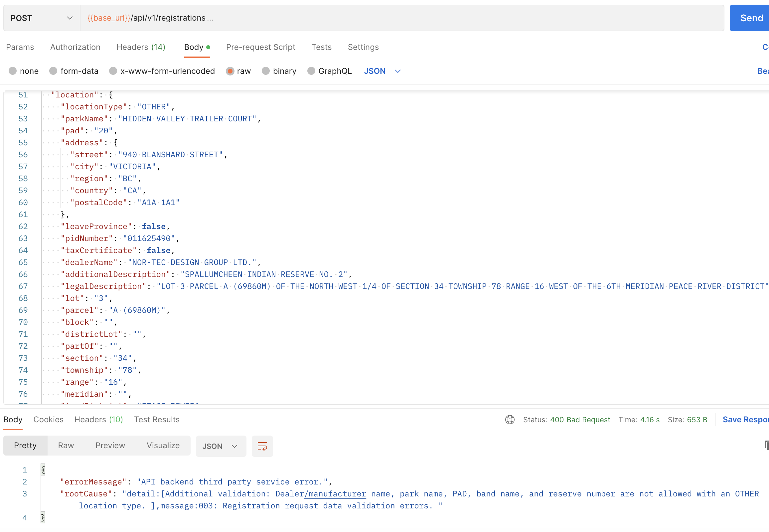769x532 pixels.
Task: Click the copy response icon
Action: click(x=766, y=445)
